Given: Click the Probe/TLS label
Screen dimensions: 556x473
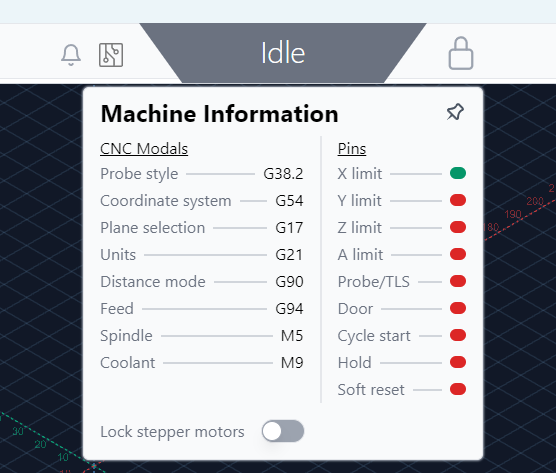Looking at the screenshot, I should tap(373, 282).
